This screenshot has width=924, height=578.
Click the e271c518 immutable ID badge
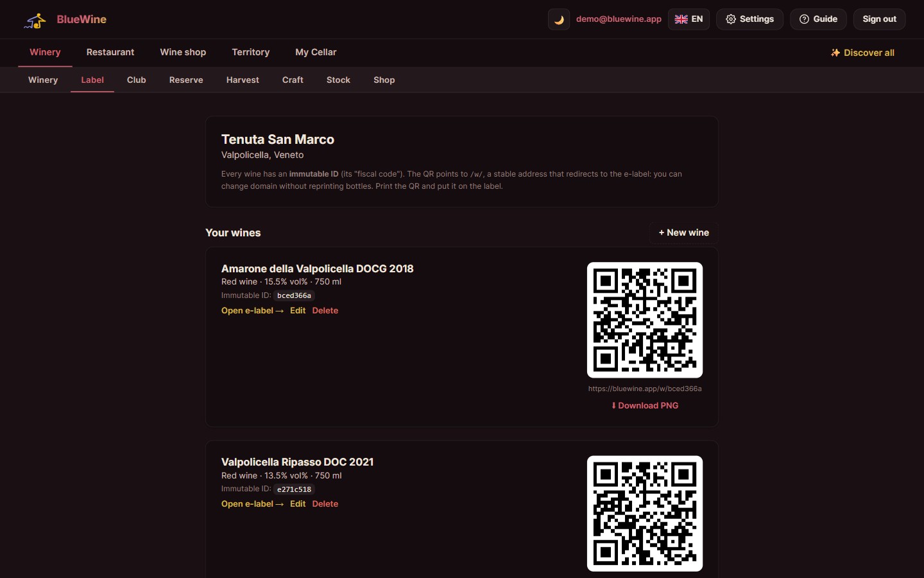click(294, 489)
